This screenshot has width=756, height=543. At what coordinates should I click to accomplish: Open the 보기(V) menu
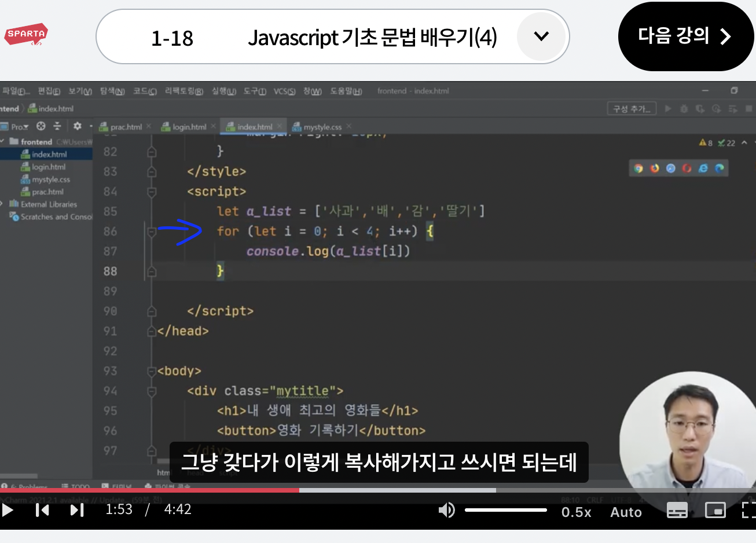pyautogui.click(x=80, y=91)
